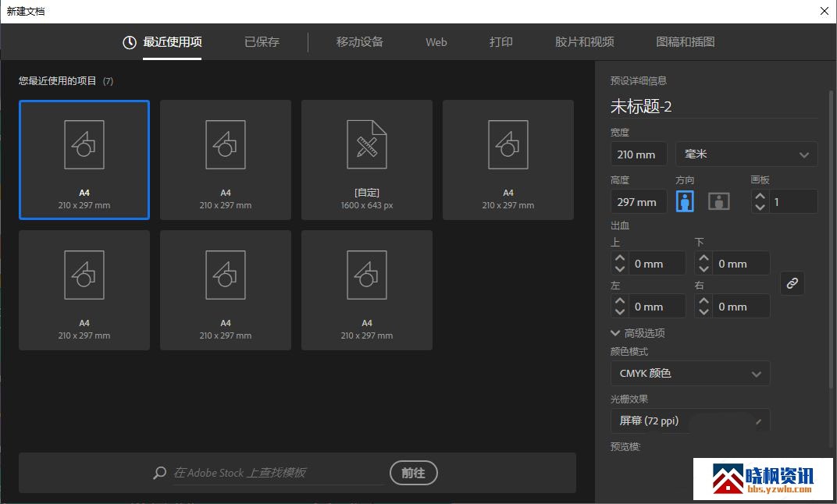Increase the right bleed value
This screenshot has width=837, height=504.
click(x=704, y=301)
